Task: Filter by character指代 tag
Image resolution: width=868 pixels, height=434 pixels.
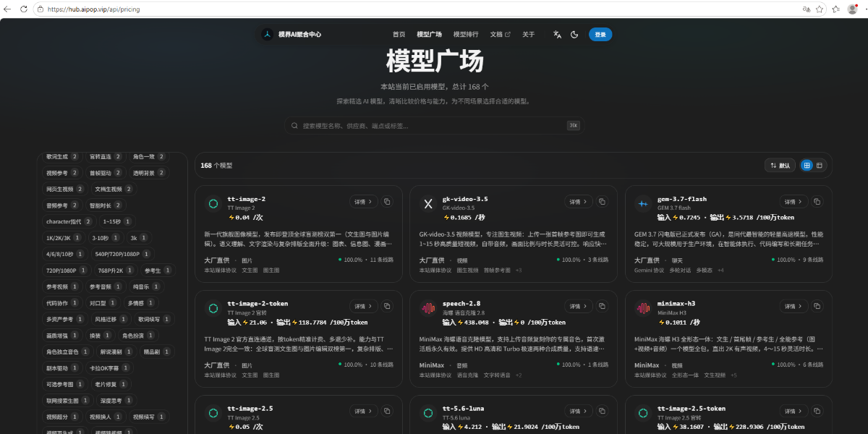Action: click(69, 221)
